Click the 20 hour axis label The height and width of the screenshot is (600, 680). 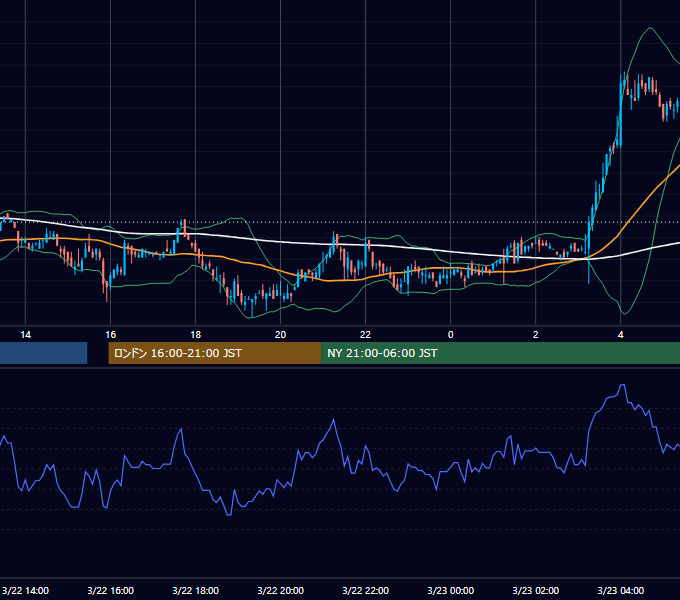click(281, 335)
